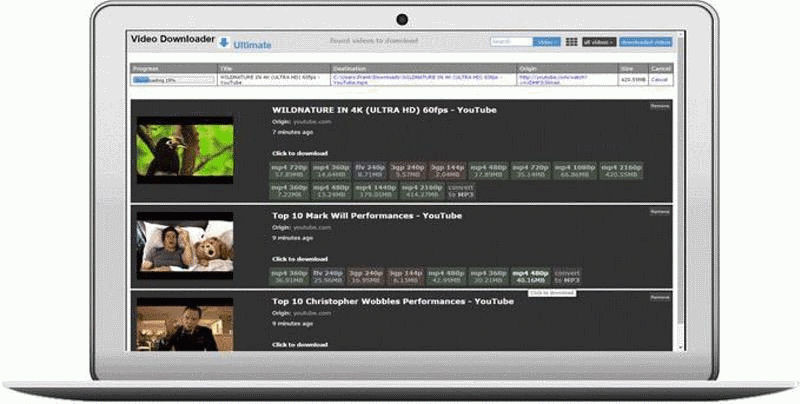Click Top 10 Mark Will Performances title
Image resolution: width=800 pixels, height=404 pixels.
(x=367, y=216)
